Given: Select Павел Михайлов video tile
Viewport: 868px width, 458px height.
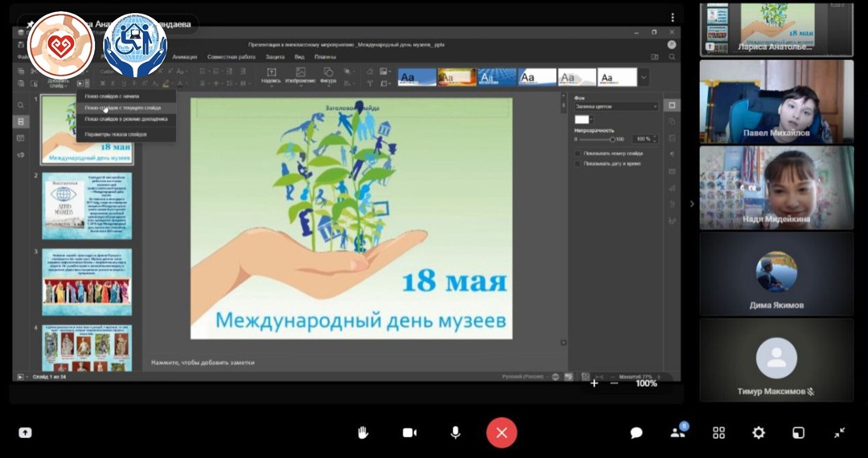Looking at the screenshot, I should coord(776,102).
